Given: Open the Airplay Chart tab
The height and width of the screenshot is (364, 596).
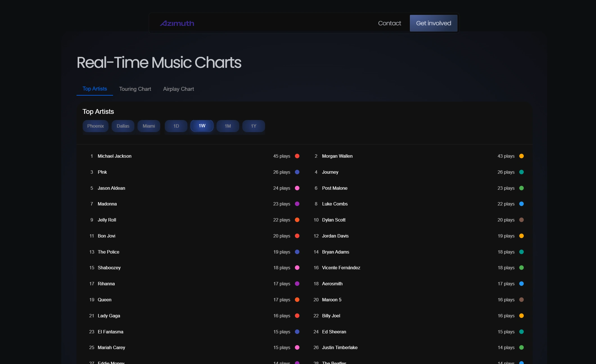Looking at the screenshot, I should [x=179, y=89].
